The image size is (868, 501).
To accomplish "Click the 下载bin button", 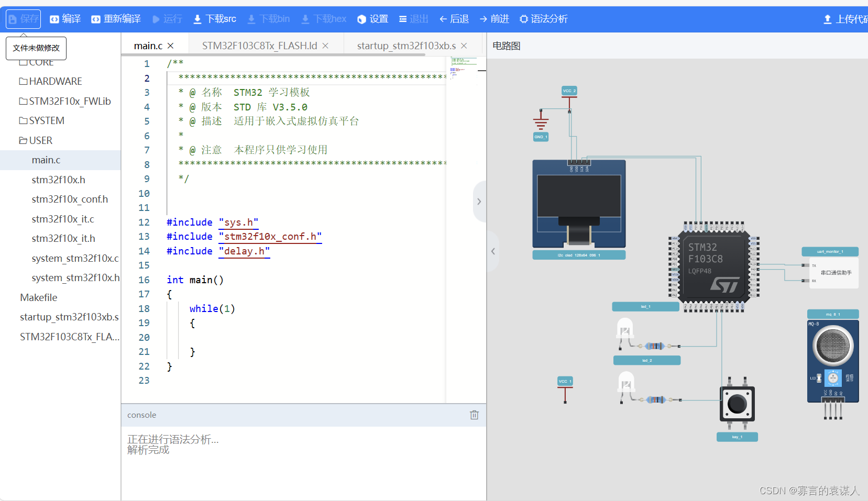I will (269, 19).
